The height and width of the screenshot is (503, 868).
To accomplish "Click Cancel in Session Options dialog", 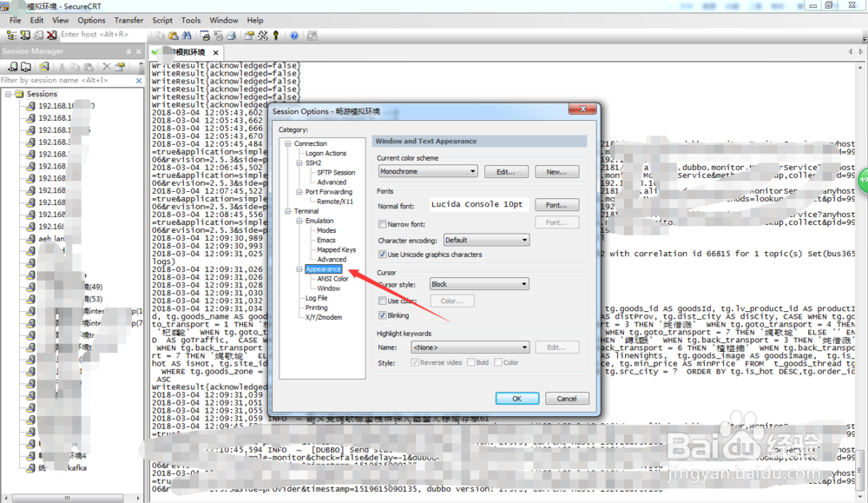I will [567, 398].
